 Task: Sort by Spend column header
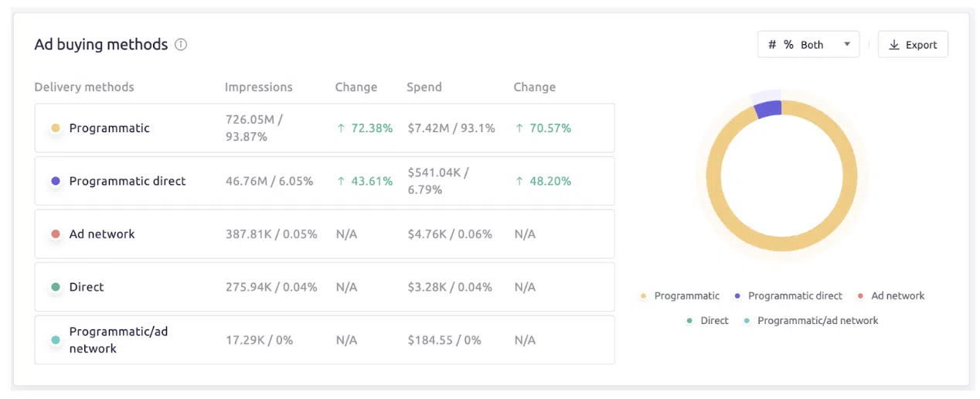click(x=424, y=87)
